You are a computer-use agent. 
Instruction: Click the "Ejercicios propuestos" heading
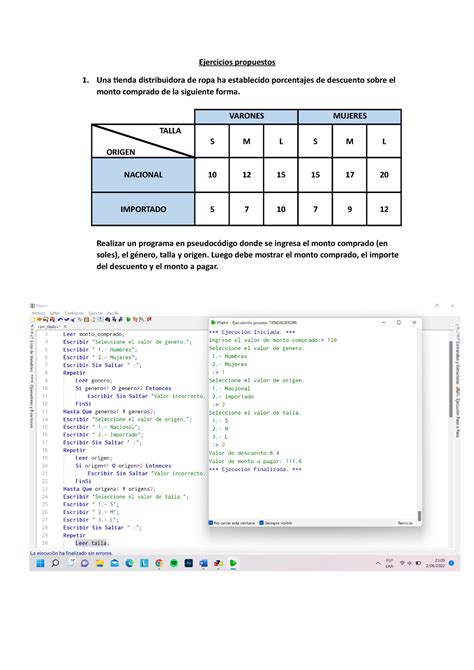237,62
